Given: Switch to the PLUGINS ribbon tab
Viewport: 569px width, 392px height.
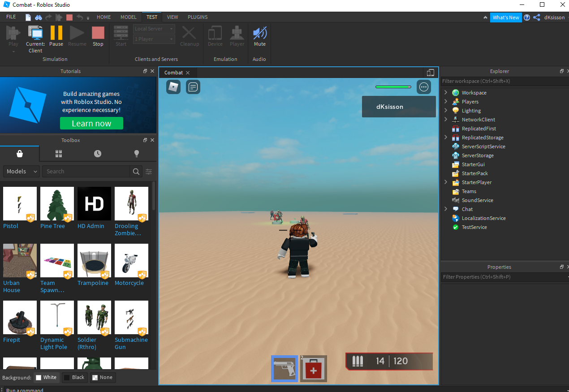Looking at the screenshot, I should (x=198, y=17).
